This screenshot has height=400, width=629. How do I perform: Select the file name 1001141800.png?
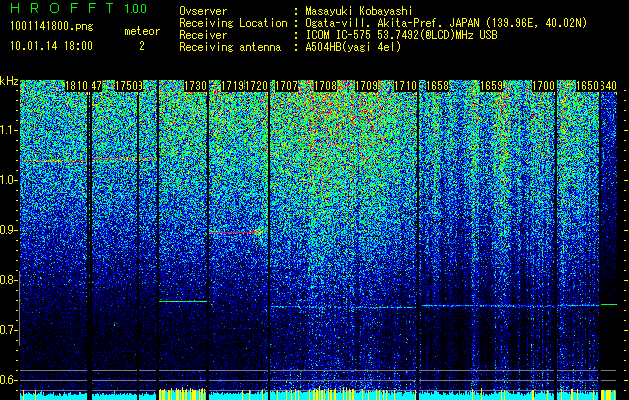tap(52, 27)
